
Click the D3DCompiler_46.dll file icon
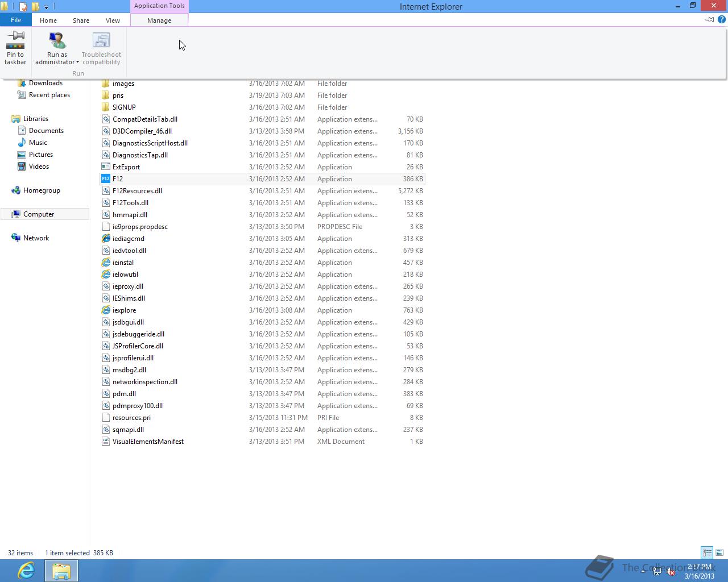(105, 131)
